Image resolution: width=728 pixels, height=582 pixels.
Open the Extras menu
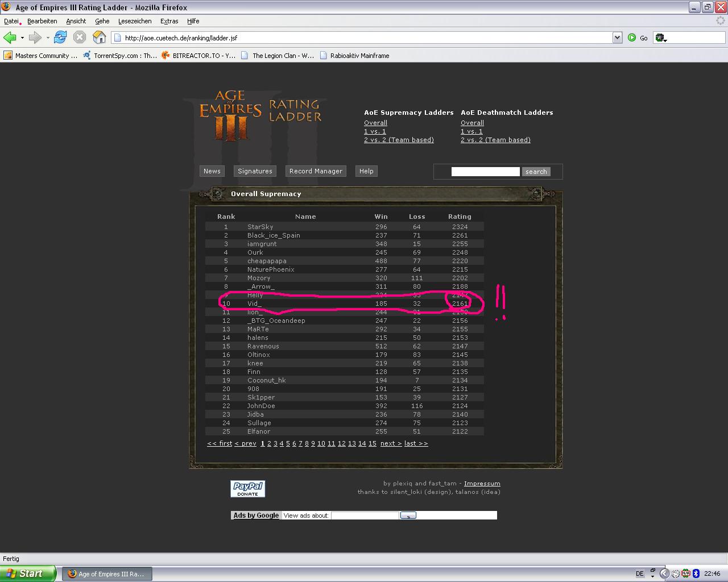pos(169,21)
